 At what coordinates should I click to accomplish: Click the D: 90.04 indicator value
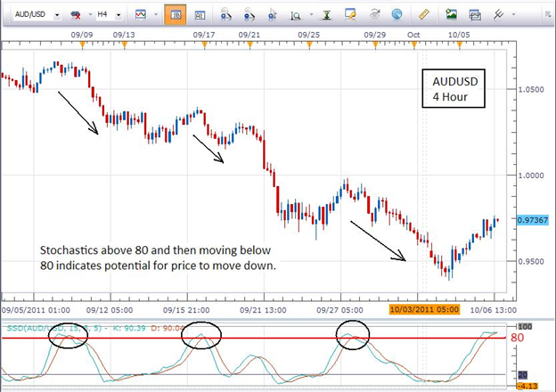(x=168, y=328)
